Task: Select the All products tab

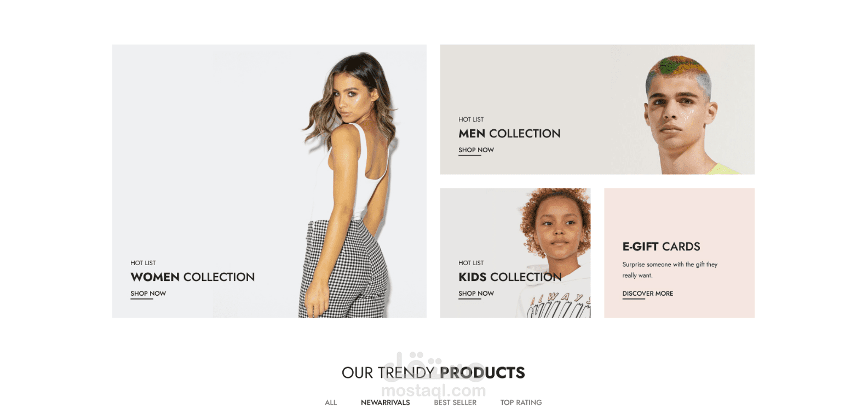Action: point(331,403)
